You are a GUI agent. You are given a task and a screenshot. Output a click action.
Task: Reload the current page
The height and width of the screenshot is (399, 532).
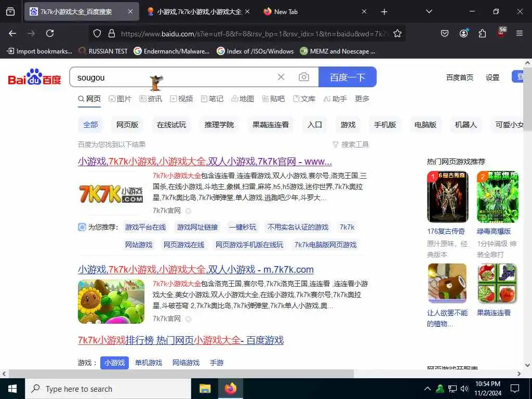pyautogui.click(x=50, y=33)
